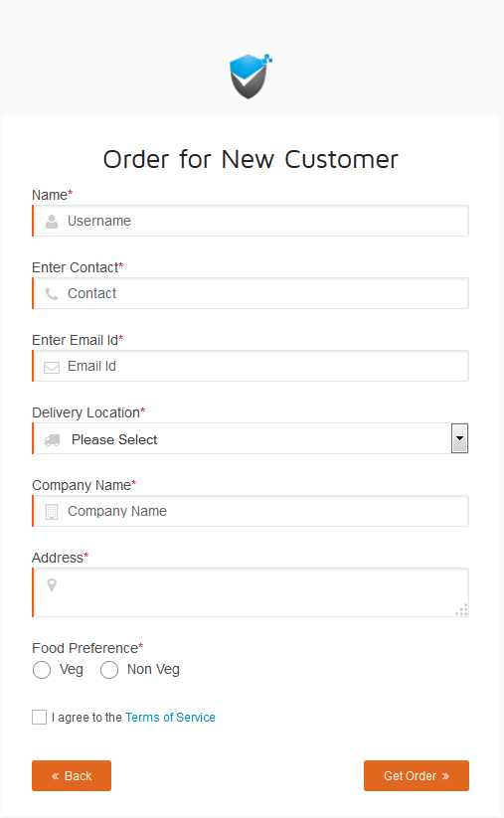
Task: Open the Delivery Location dropdown arrow
Action: [459, 438]
